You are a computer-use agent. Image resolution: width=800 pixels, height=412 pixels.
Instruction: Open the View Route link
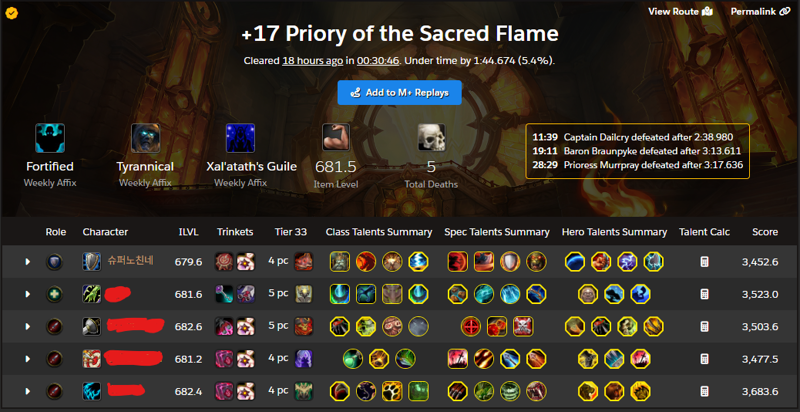click(680, 11)
